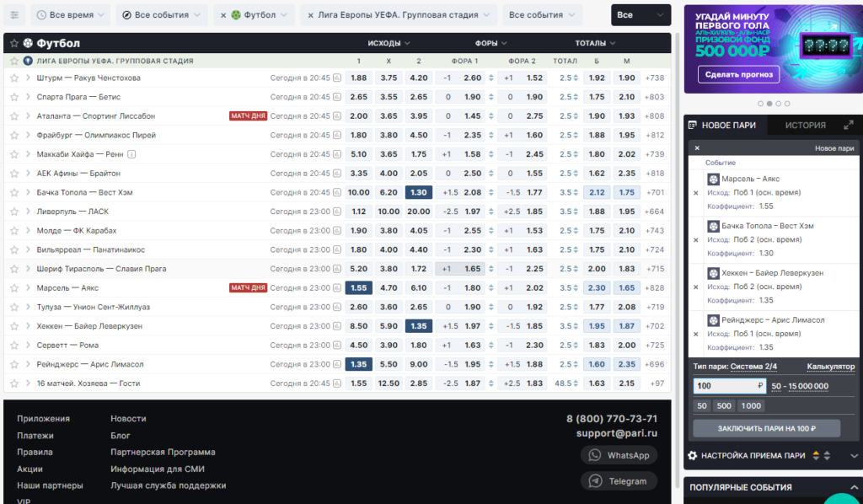
Task: Click Заключить пари на 100 ₽ button
Action: pos(766,428)
